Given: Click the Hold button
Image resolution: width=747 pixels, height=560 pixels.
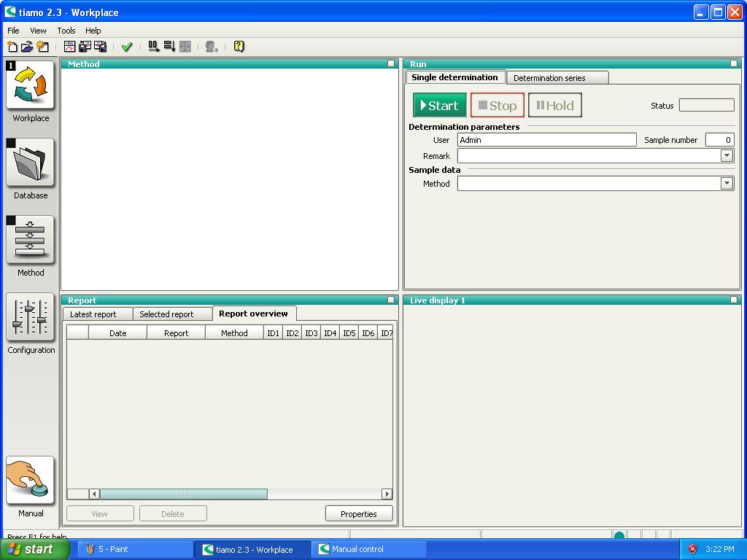Looking at the screenshot, I should point(555,105).
